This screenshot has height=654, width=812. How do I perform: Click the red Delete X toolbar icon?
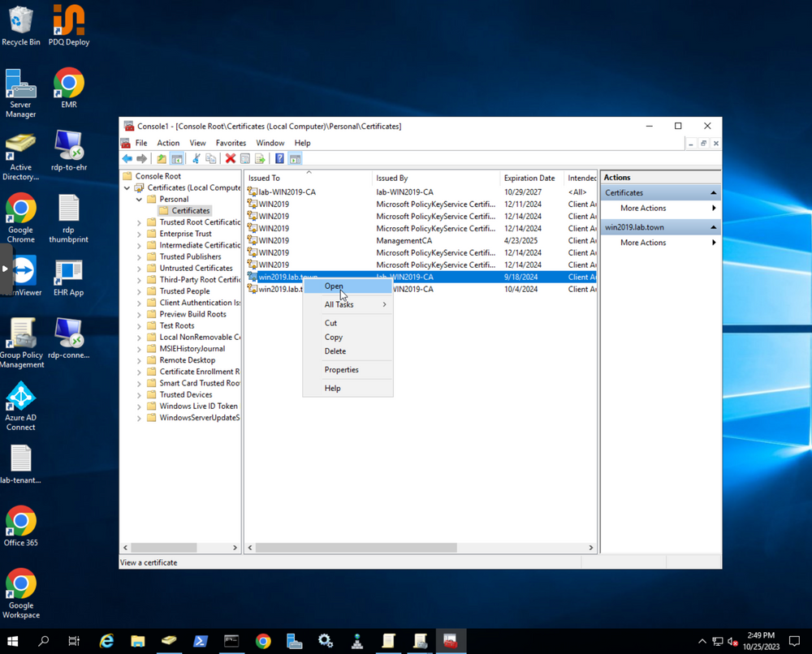coord(229,158)
